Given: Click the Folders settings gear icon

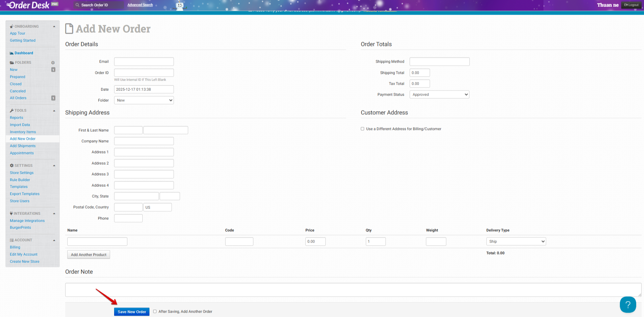Looking at the screenshot, I should [x=53, y=63].
